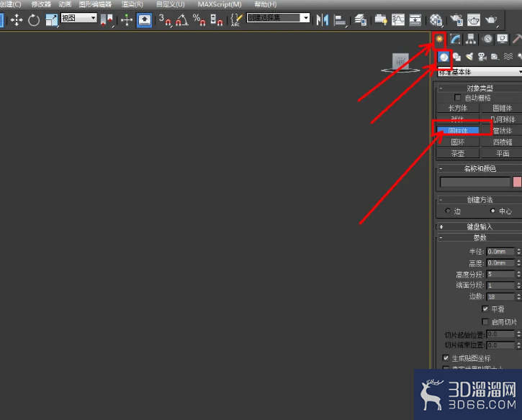Image resolution: width=522 pixels, height=420 pixels.
Task: Enable the 自动栅格 checkbox
Action: 457,97
